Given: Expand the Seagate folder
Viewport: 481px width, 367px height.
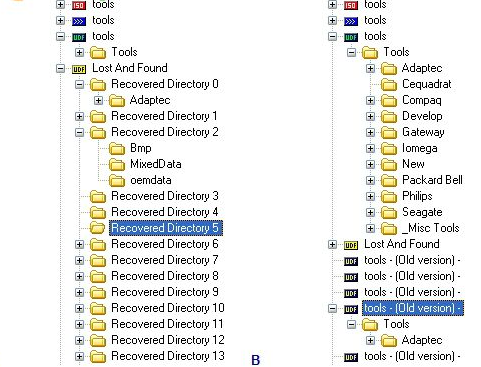Looking at the screenshot, I should tap(370, 212).
